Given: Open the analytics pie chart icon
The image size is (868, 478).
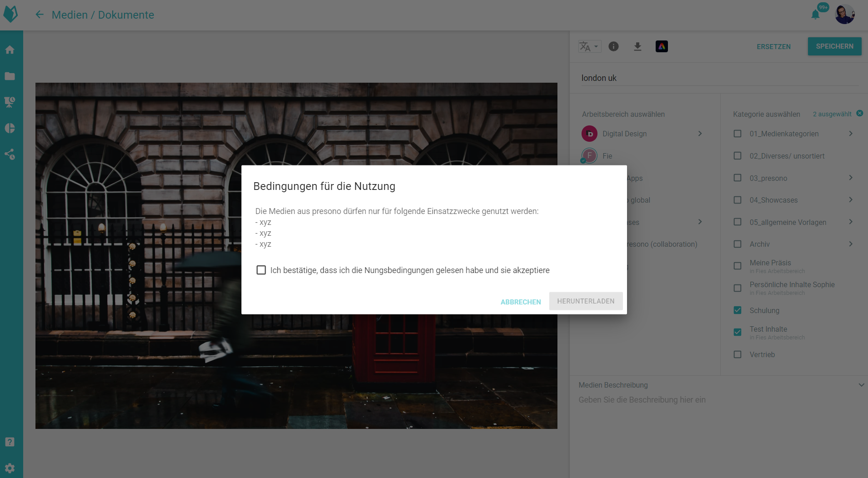Looking at the screenshot, I should [x=10, y=128].
